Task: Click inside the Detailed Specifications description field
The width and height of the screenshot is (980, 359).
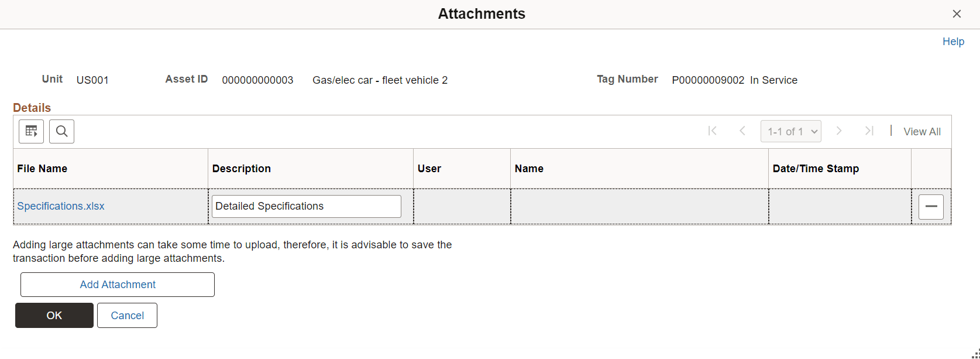Action: click(x=305, y=206)
